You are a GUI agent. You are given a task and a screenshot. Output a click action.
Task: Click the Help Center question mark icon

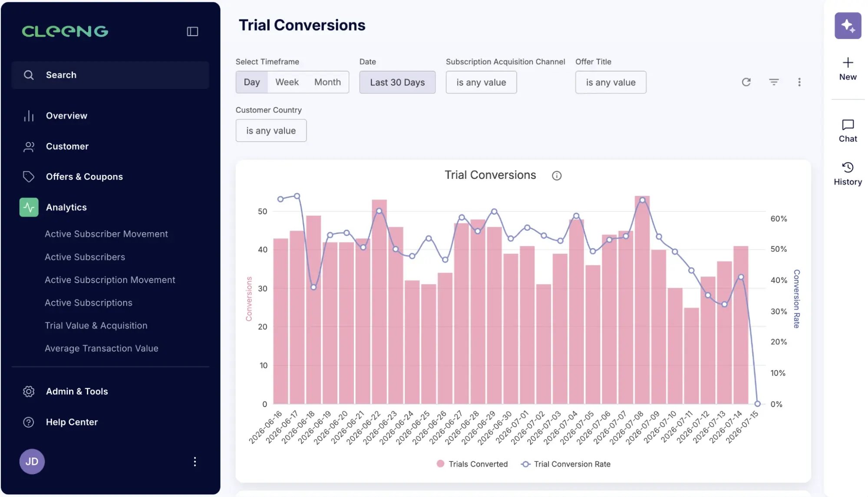(29, 422)
